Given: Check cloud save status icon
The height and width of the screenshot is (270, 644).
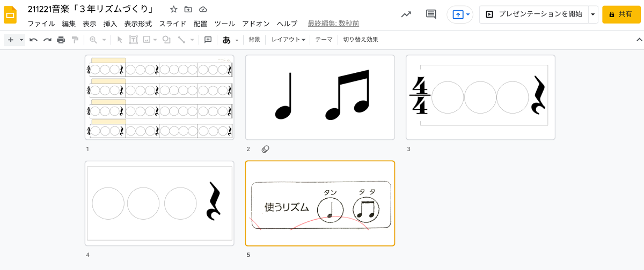Looking at the screenshot, I should pyautogui.click(x=203, y=10).
